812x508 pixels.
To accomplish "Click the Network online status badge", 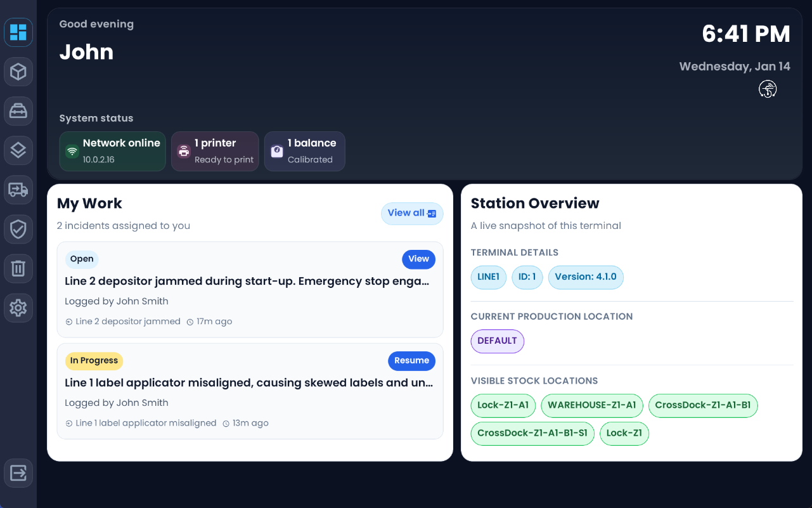I will point(112,151).
